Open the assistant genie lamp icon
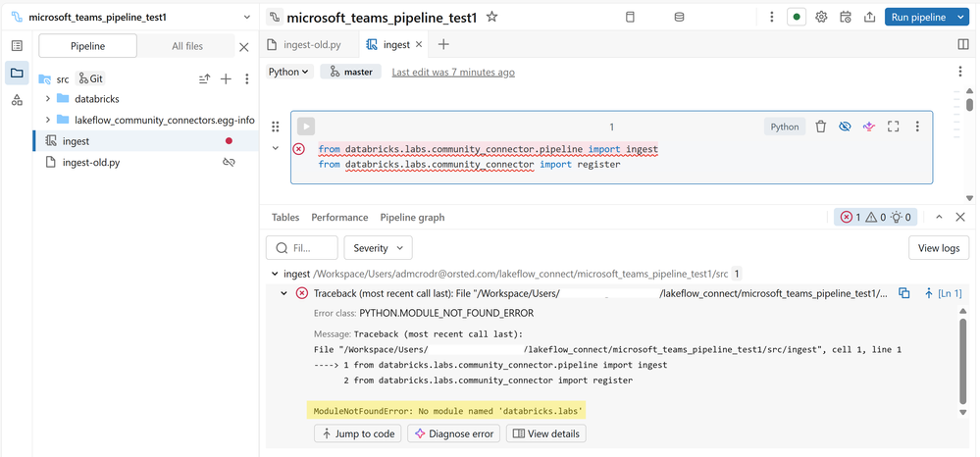The image size is (980, 457). [x=869, y=127]
